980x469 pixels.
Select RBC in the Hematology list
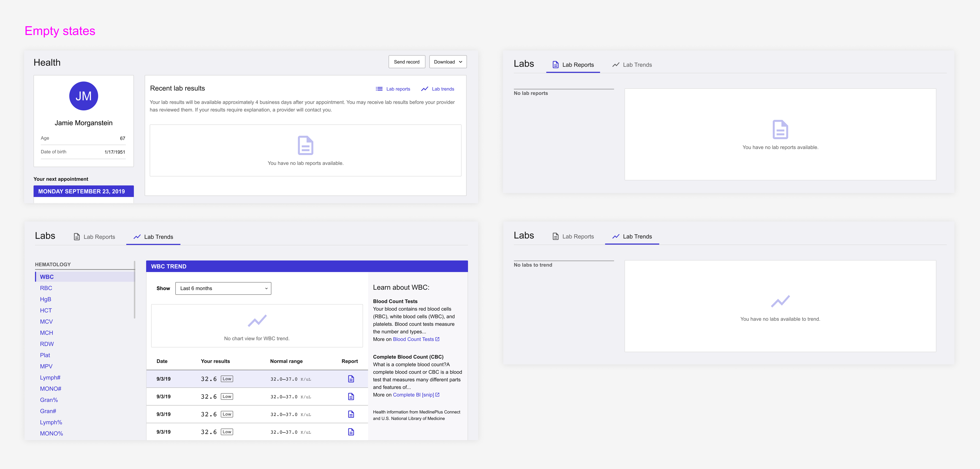tap(46, 288)
